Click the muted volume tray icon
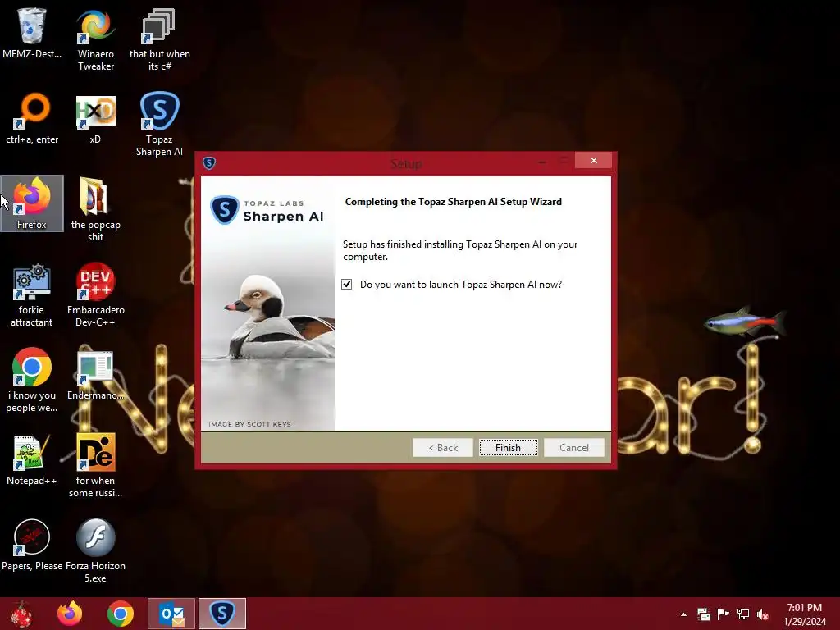This screenshot has height=630, width=840. tap(763, 614)
